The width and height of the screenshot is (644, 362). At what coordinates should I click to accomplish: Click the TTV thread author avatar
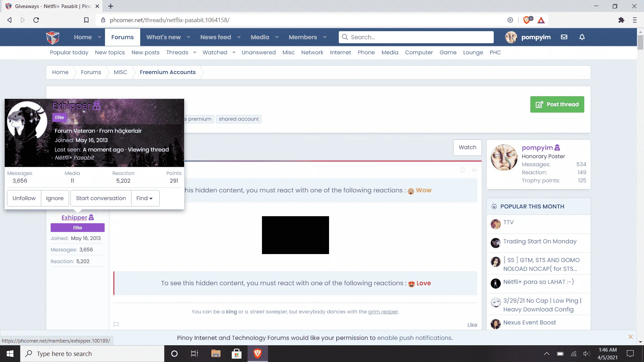[x=496, y=224]
